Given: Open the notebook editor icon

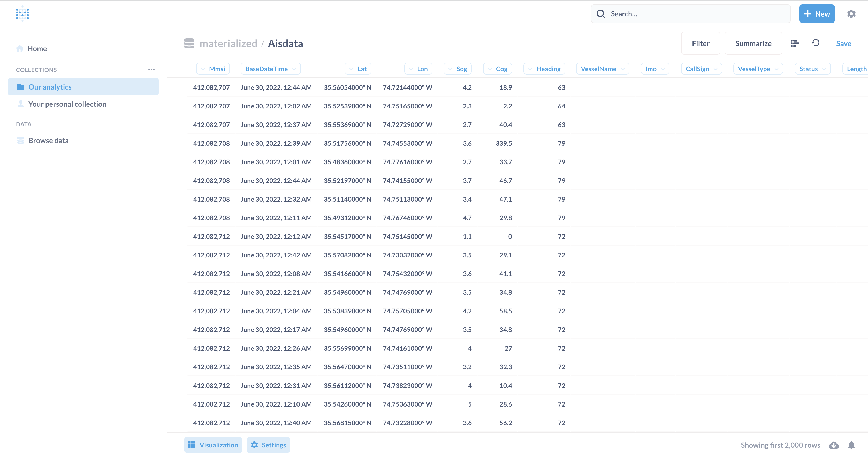Looking at the screenshot, I should (x=795, y=43).
